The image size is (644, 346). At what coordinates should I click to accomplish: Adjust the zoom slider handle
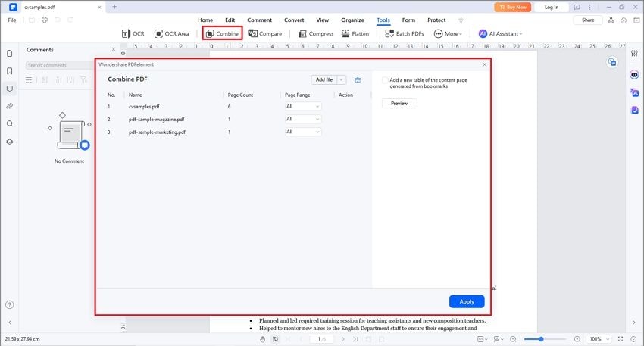pyautogui.click(x=541, y=339)
